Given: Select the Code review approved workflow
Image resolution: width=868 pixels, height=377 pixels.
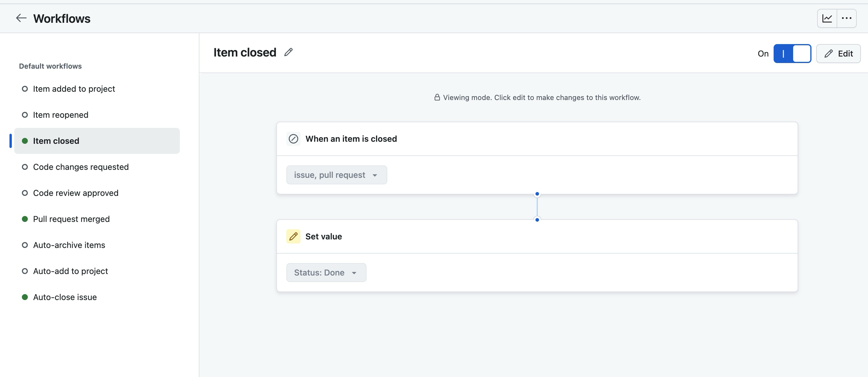Looking at the screenshot, I should pos(75,193).
